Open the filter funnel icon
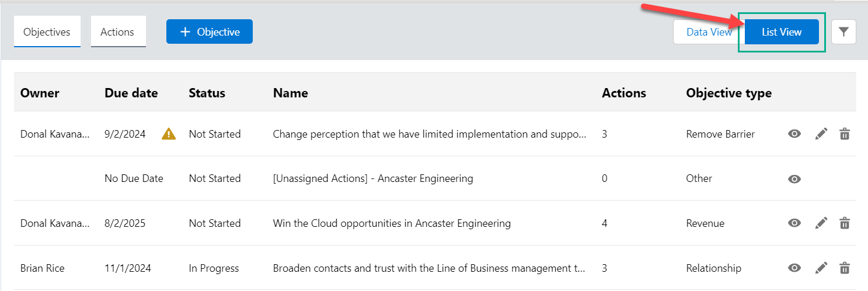Image resolution: width=868 pixels, height=291 pixels. click(x=843, y=32)
